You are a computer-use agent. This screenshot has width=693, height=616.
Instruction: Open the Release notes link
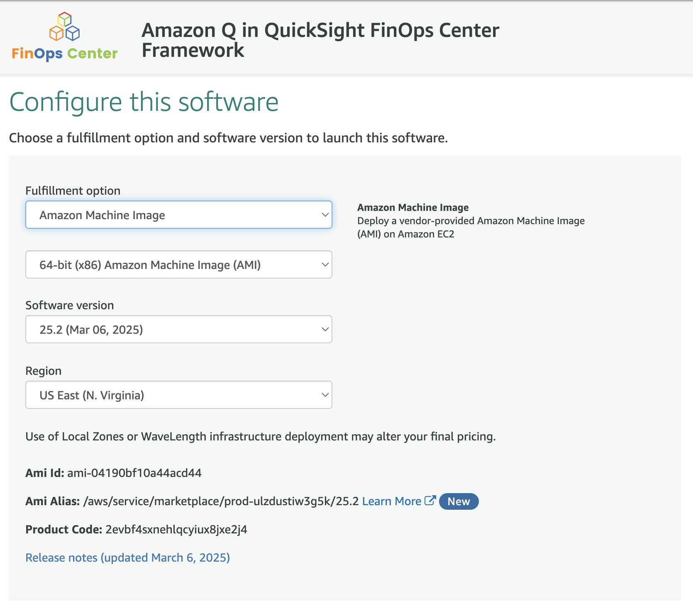(x=128, y=558)
